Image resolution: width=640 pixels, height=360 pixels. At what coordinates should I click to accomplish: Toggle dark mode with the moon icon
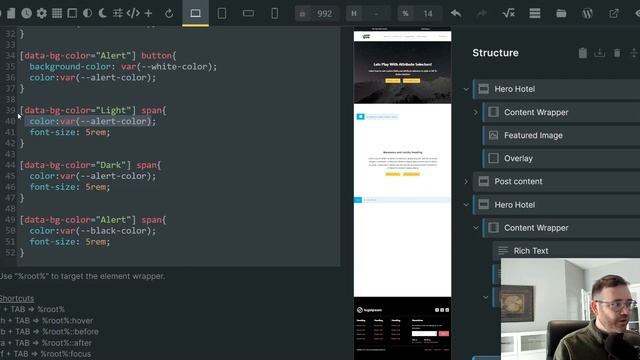102,13
